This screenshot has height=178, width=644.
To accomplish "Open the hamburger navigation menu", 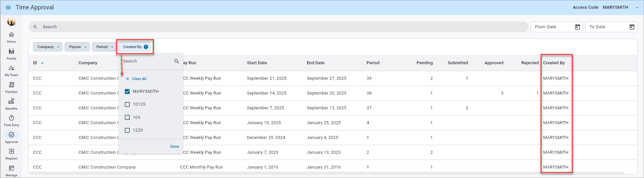I will tap(8, 7).
